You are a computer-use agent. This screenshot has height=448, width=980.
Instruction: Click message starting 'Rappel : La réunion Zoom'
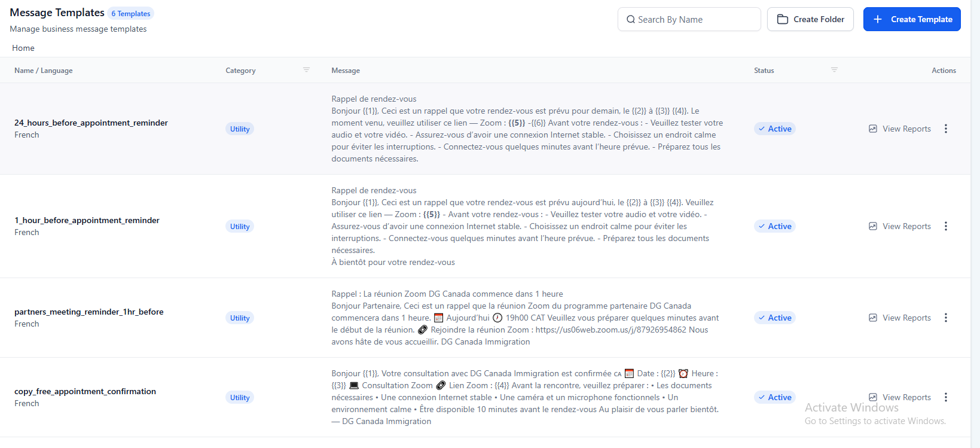coord(526,318)
